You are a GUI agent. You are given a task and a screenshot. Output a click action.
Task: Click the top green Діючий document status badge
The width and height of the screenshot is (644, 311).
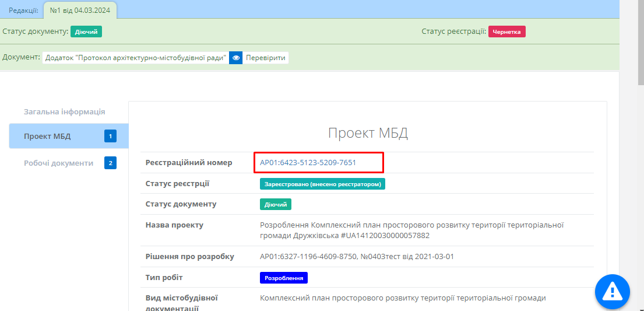click(x=86, y=32)
